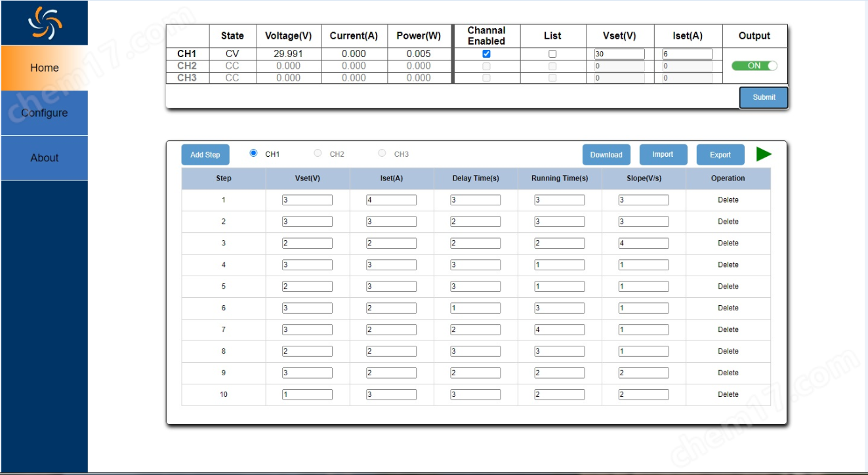Viewport: 868px width, 475px height.
Task: Check the CH3 List checkbox
Action: [x=552, y=77]
